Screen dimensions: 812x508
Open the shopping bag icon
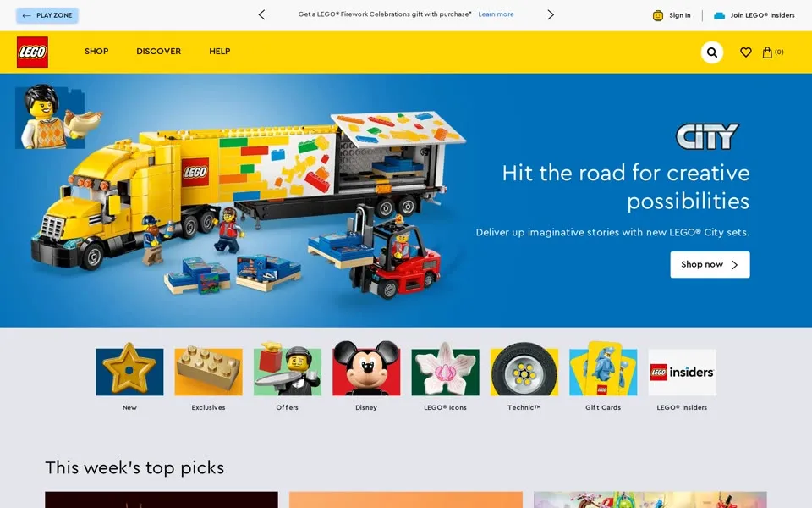pos(767,52)
